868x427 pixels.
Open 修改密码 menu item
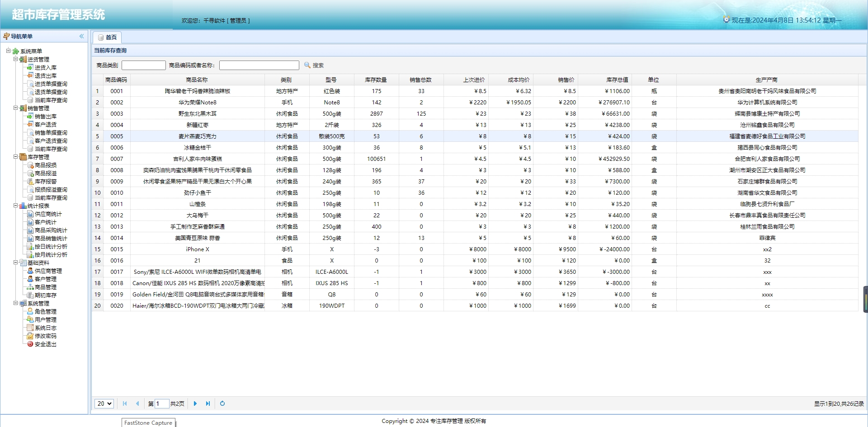point(45,336)
